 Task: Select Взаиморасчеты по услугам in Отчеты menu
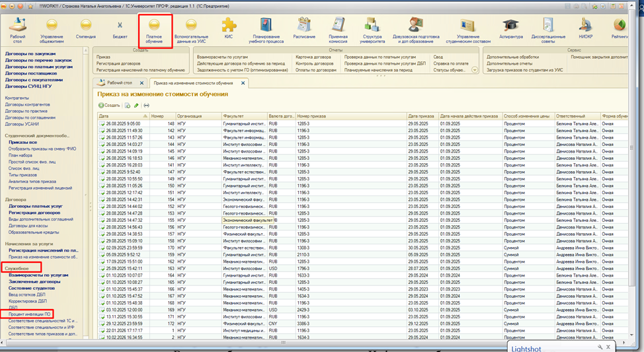coord(221,57)
